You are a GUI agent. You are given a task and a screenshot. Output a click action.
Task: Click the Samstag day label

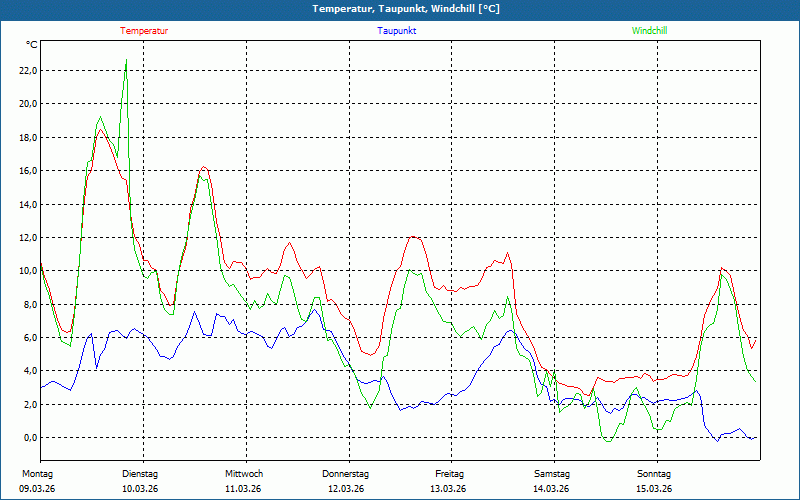(x=552, y=474)
